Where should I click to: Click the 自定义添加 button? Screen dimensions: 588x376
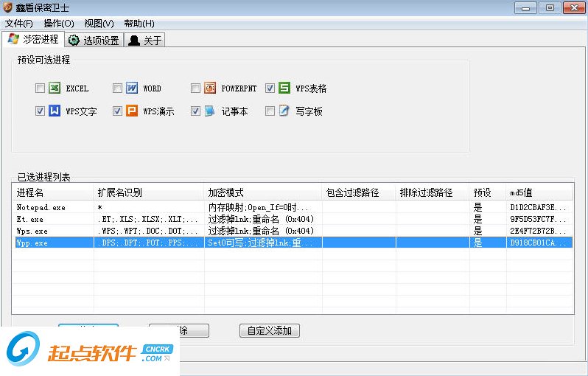point(269,330)
